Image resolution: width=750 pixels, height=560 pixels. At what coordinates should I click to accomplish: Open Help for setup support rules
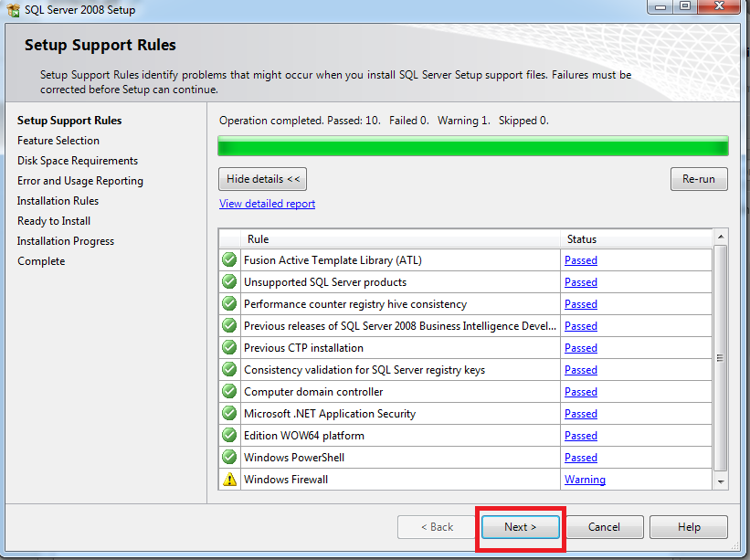(689, 527)
